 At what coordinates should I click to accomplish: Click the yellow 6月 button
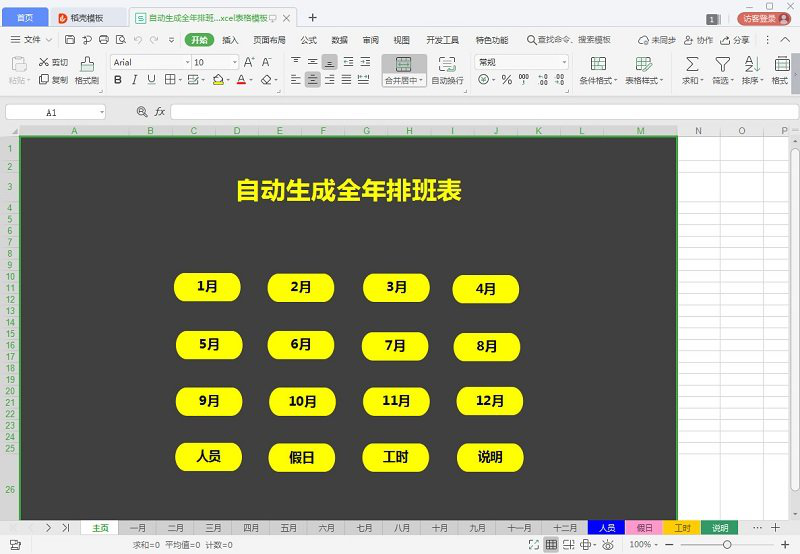[x=301, y=344]
